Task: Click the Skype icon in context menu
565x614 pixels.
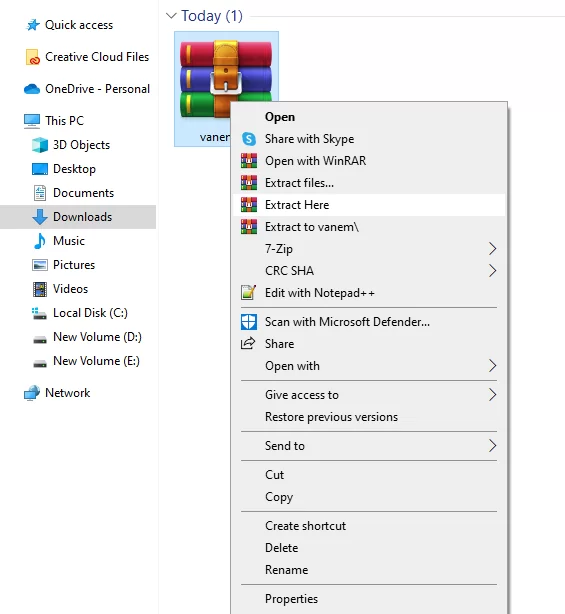Action: coord(249,139)
